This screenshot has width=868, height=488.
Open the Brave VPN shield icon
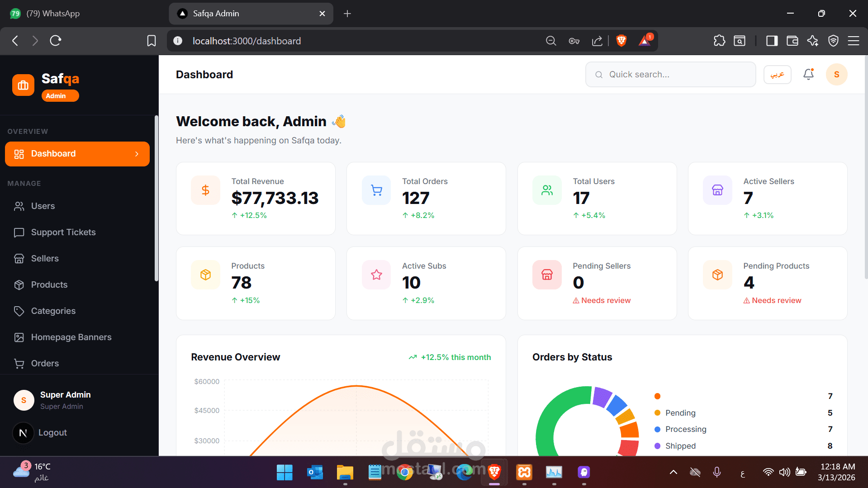(833, 41)
